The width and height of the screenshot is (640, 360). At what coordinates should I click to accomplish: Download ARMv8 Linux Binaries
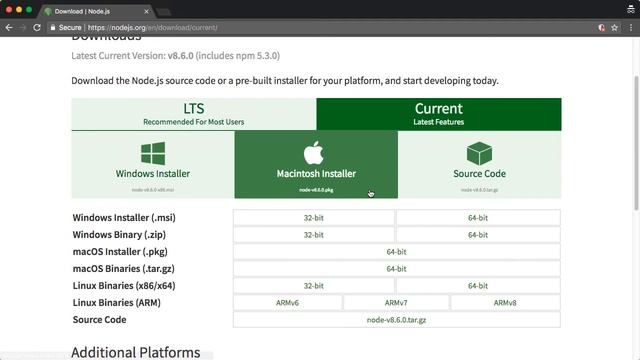505,303
